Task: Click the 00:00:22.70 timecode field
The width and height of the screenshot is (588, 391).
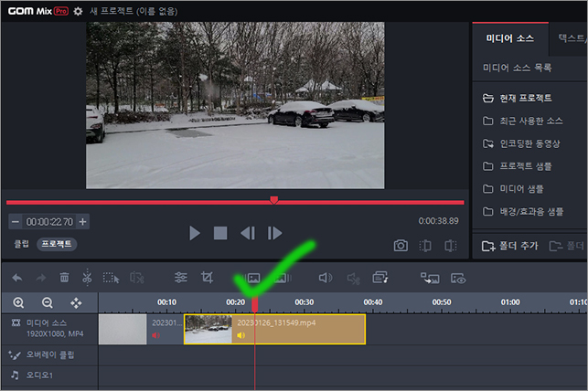Action: [x=49, y=222]
